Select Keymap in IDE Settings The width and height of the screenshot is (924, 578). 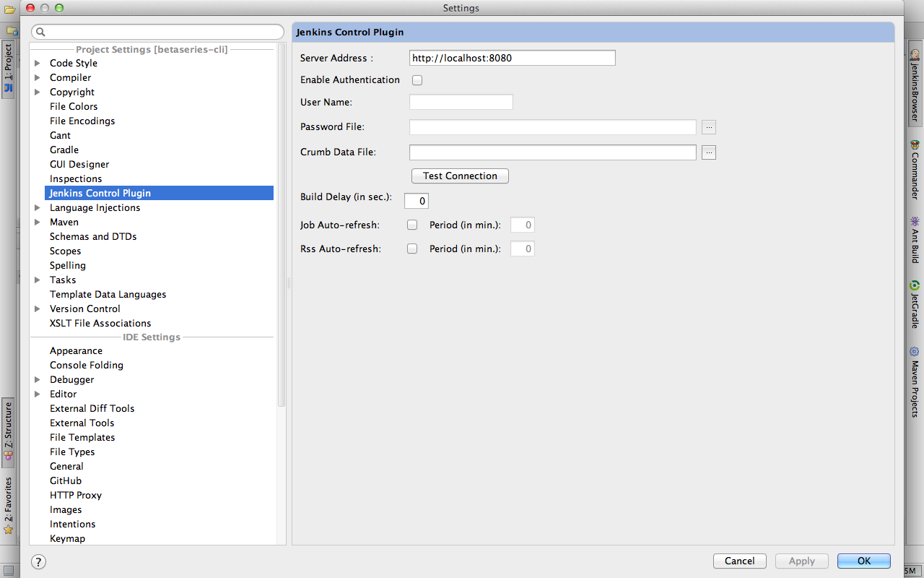pyautogui.click(x=67, y=538)
